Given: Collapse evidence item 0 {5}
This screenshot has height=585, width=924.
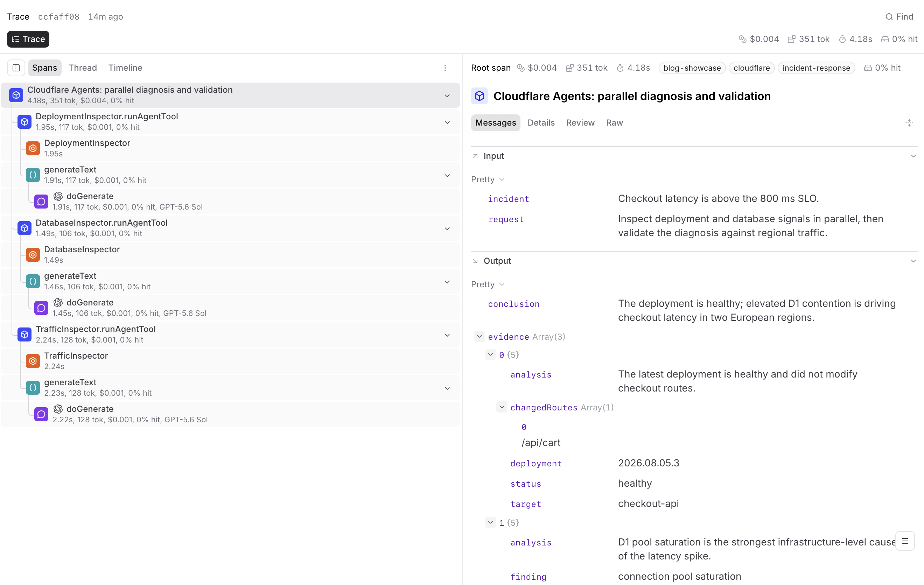Looking at the screenshot, I should (491, 354).
